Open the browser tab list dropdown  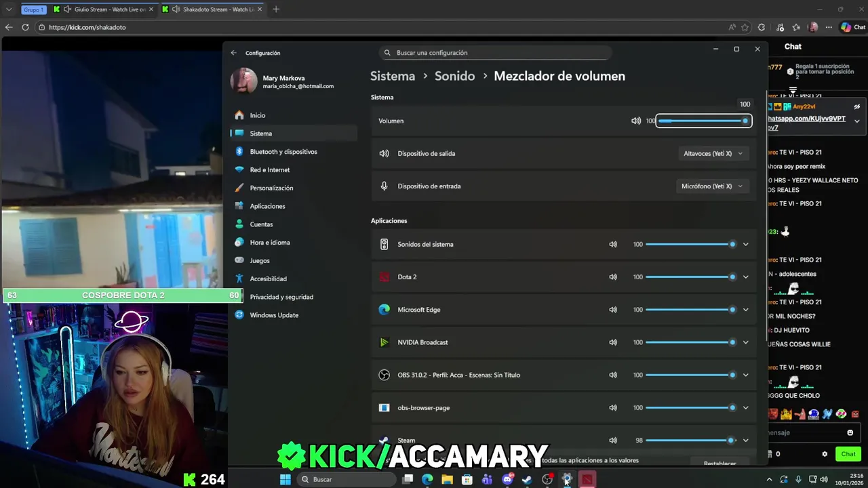9,9
